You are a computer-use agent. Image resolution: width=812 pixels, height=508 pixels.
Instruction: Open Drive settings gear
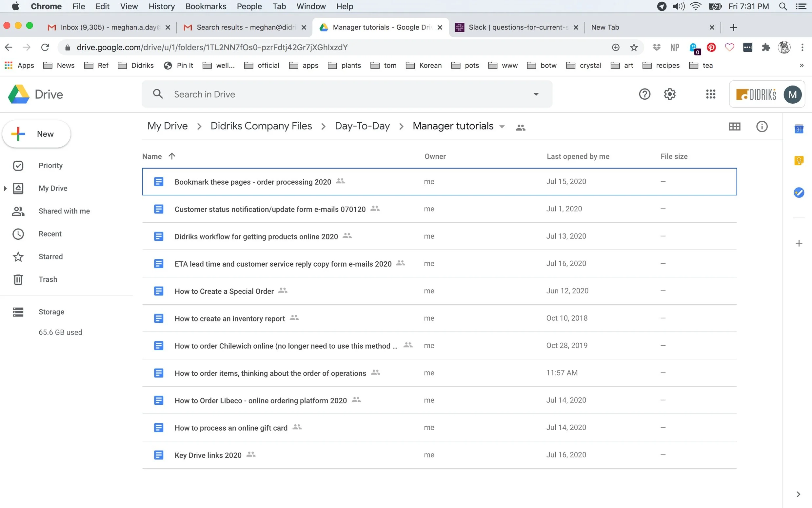tap(669, 94)
